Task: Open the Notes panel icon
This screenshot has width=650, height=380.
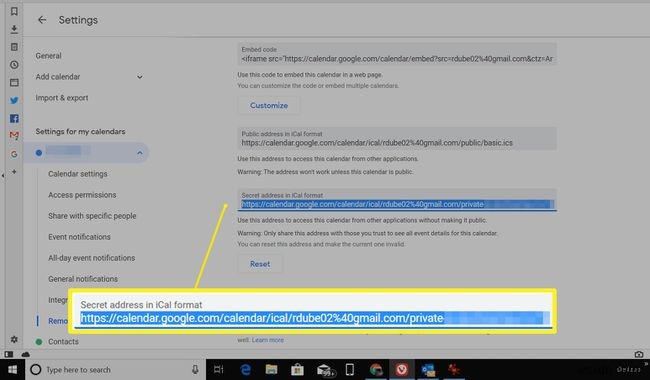Action: pos(14,47)
